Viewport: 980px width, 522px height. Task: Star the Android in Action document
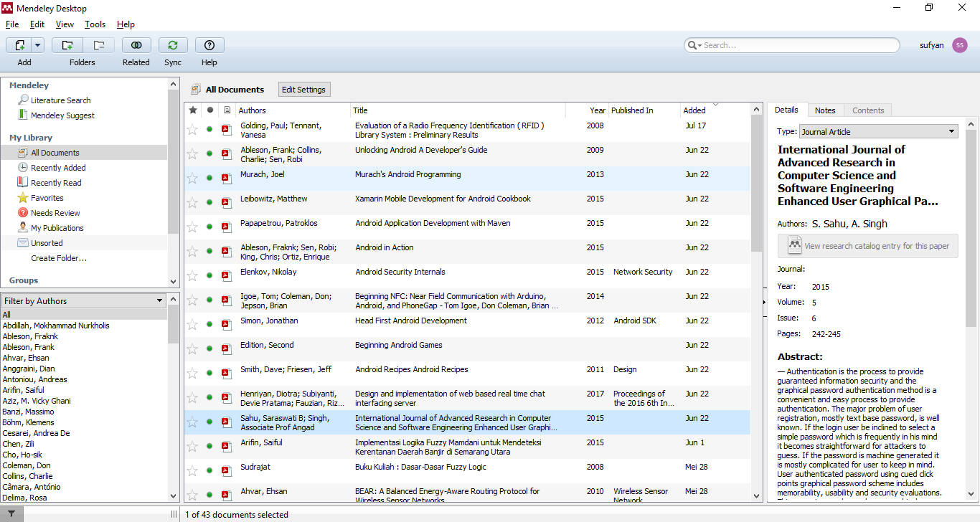click(x=192, y=252)
